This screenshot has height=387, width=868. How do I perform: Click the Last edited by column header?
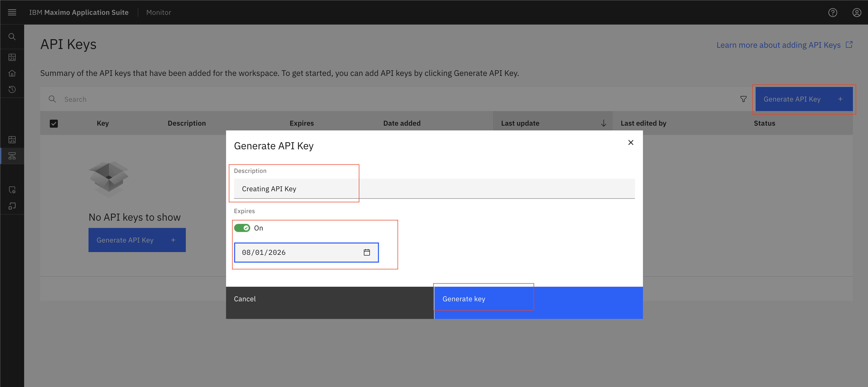tap(643, 123)
